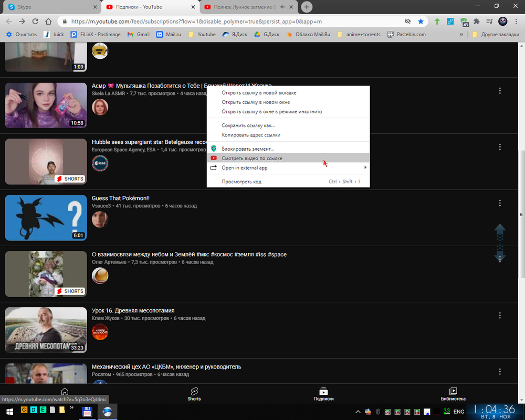Open the Древняя Месопотамия thumbnail
Image resolution: width=525 pixels, height=420 pixels.
(46, 330)
